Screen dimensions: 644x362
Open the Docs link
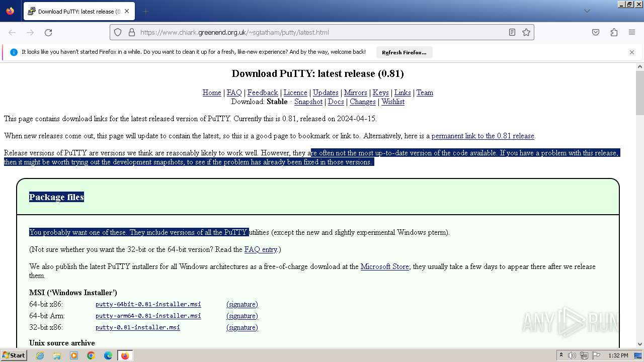(336, 102)
